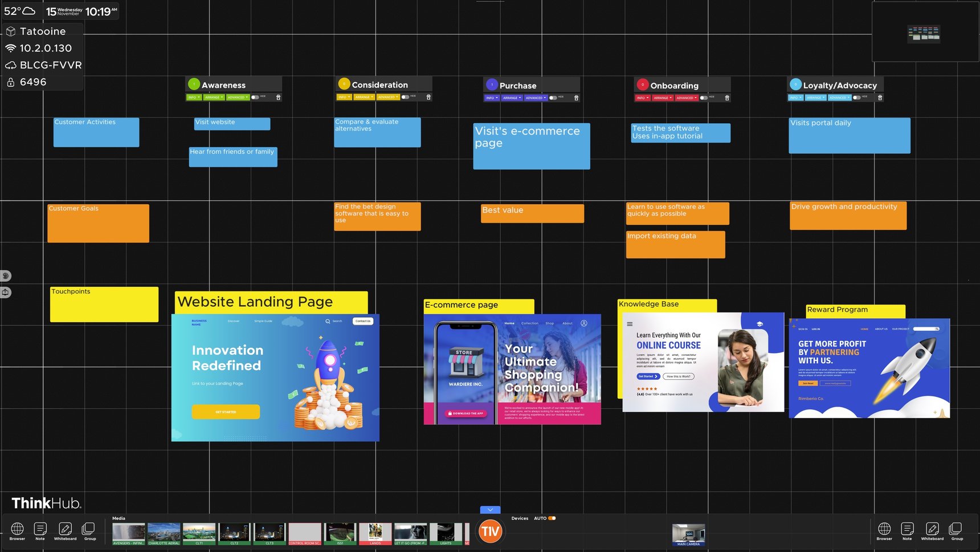Tap the central TIV logo button
Screen dimensions: 980x552
pos(490,531)
